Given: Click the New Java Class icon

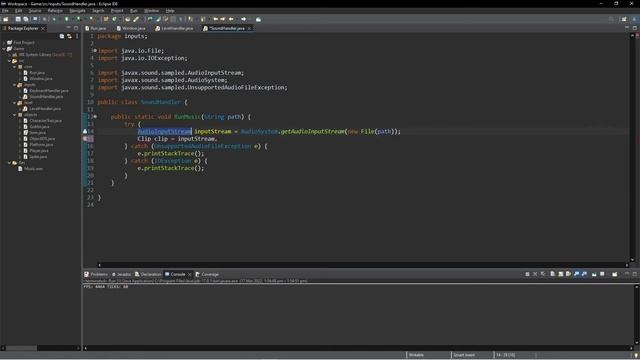Looking at the screenshot, I should (114, 19).
